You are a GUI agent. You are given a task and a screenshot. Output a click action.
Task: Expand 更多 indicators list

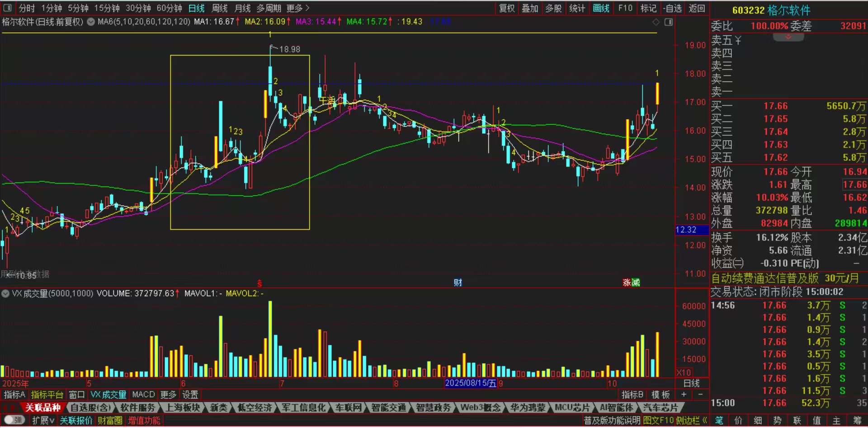coord(168,395)
